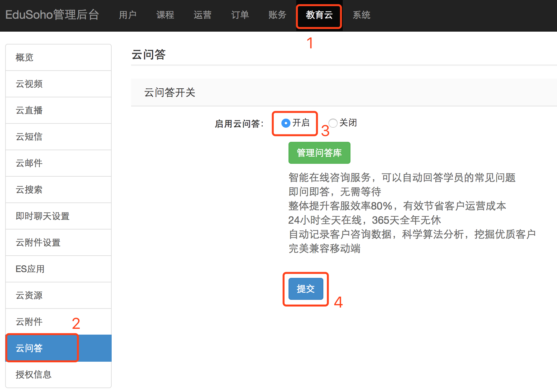Open the 教育云 top menu
557x392 pixels.
click(319, 15)
